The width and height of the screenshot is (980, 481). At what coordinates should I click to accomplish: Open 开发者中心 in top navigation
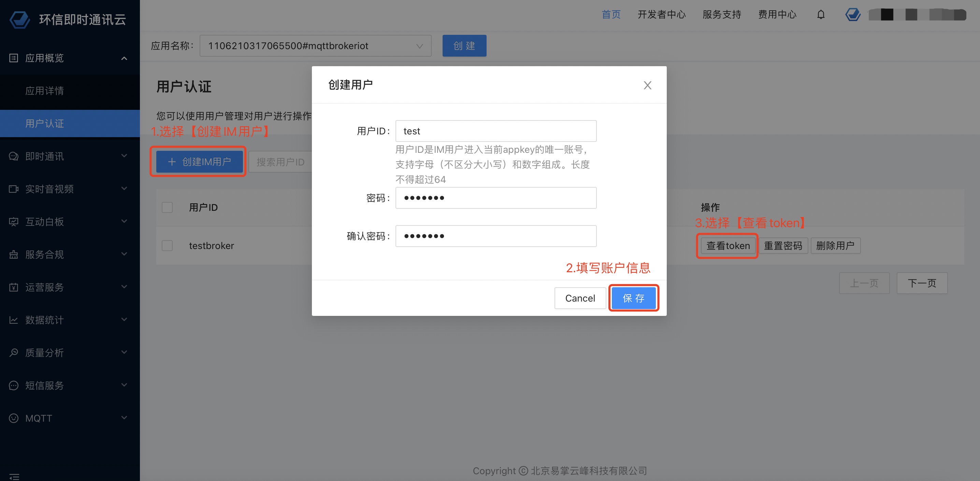661,15
